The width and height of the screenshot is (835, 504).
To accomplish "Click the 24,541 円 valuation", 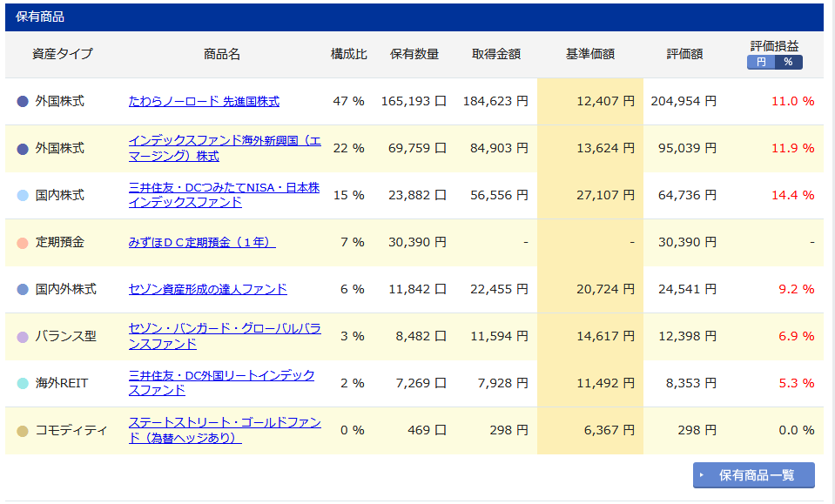I will pyautogui.click(x=688, y=289).
